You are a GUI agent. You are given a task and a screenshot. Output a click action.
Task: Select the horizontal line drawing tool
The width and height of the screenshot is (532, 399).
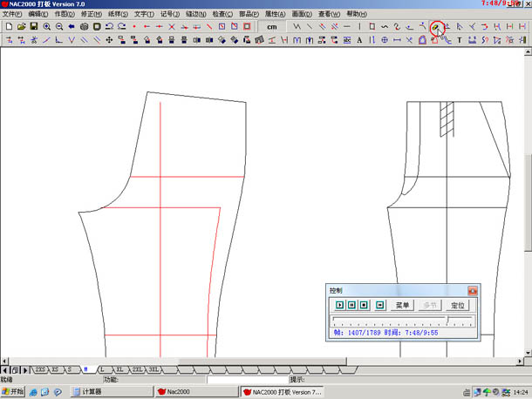click(x=347, y=26)
